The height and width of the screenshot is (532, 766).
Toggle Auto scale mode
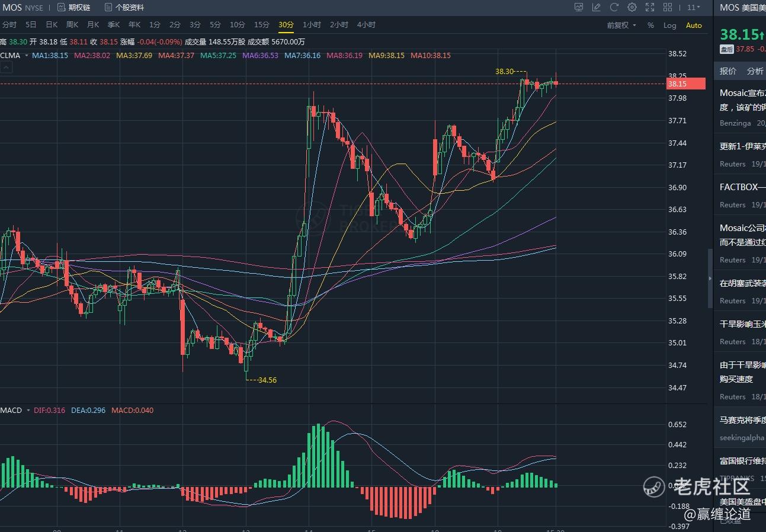click(694, 25)
